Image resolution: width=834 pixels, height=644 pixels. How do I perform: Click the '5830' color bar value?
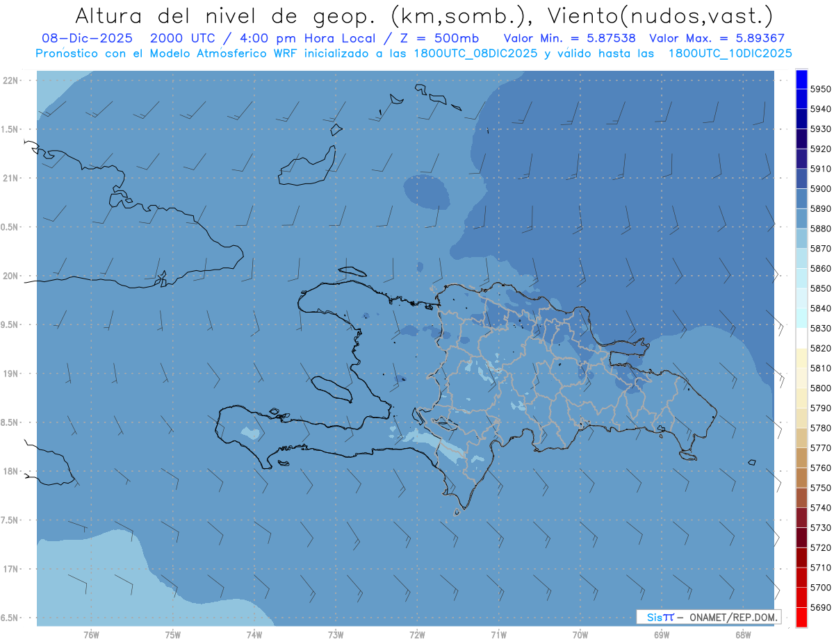coord(820,328)
